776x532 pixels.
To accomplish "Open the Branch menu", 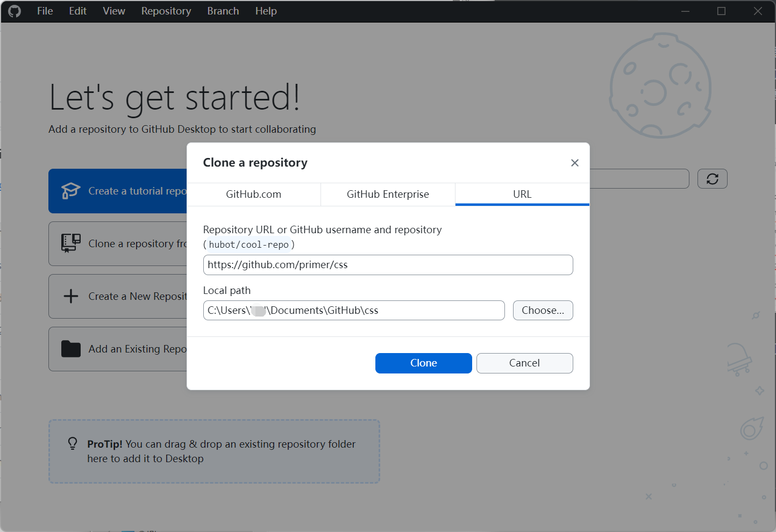I will [223, 11].
